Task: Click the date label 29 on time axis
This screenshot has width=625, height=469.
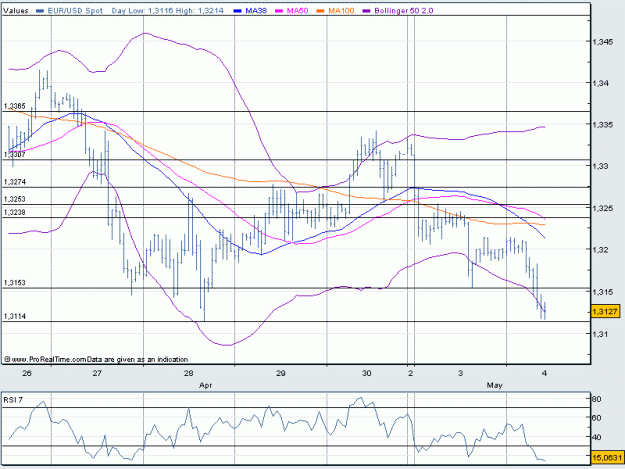Action: (281, 373)
